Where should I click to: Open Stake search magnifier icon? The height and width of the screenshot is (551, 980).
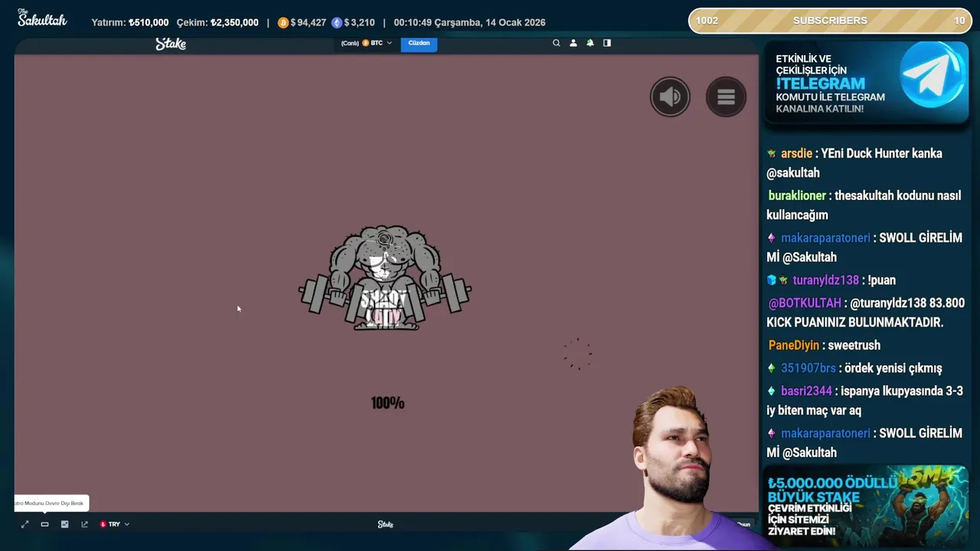(557, 43)
